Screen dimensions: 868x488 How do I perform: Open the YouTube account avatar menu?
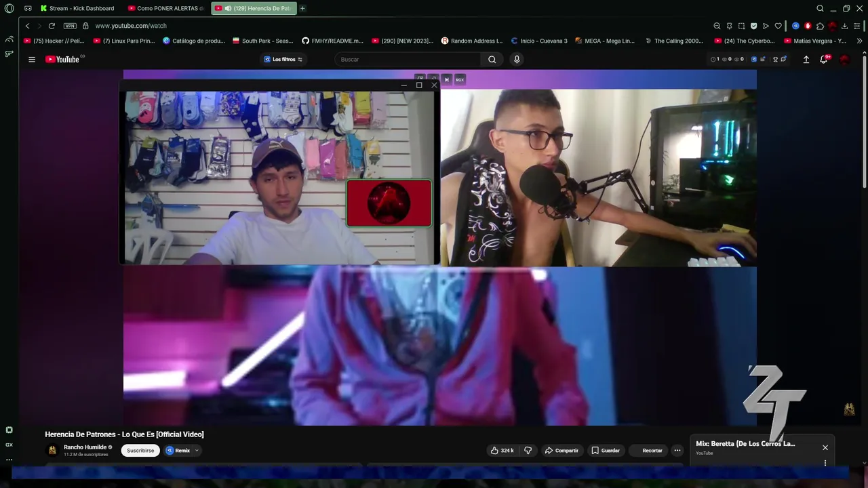844,59
